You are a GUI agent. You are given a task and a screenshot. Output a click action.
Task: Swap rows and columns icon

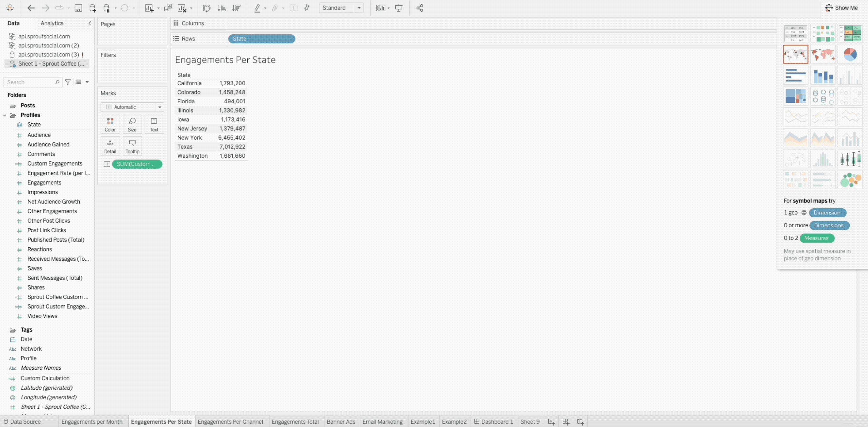(207, 8)
